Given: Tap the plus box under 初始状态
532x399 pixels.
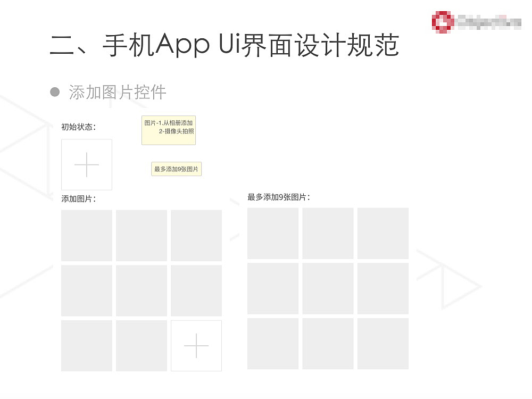Looking at the screenshot, I should click(x=87, y=164).
